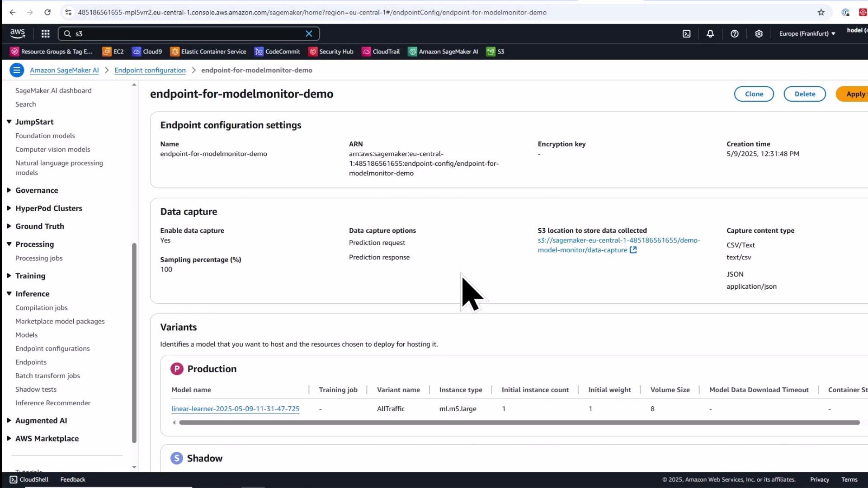The height and width of the screenshot is (488, 868).
Task: Open the S3 service shortcut
Action: [x=495, y=52]
